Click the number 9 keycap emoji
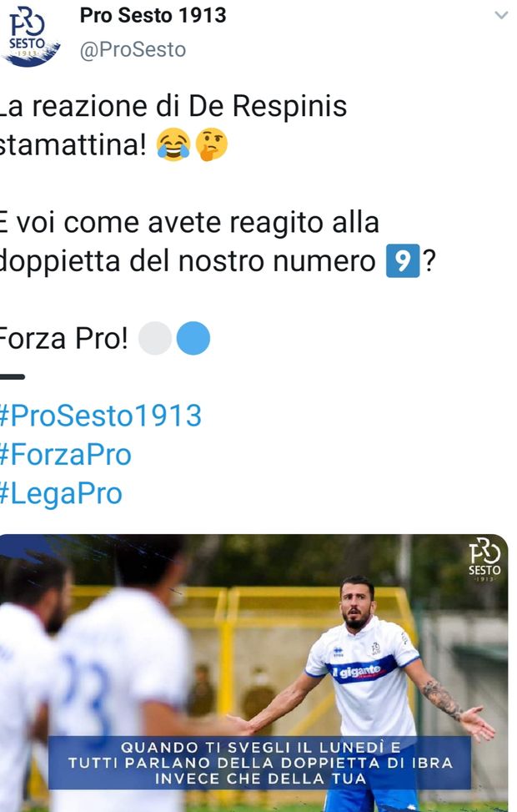The width and height of the screenshot is (517, 812). tap(403, 261)
